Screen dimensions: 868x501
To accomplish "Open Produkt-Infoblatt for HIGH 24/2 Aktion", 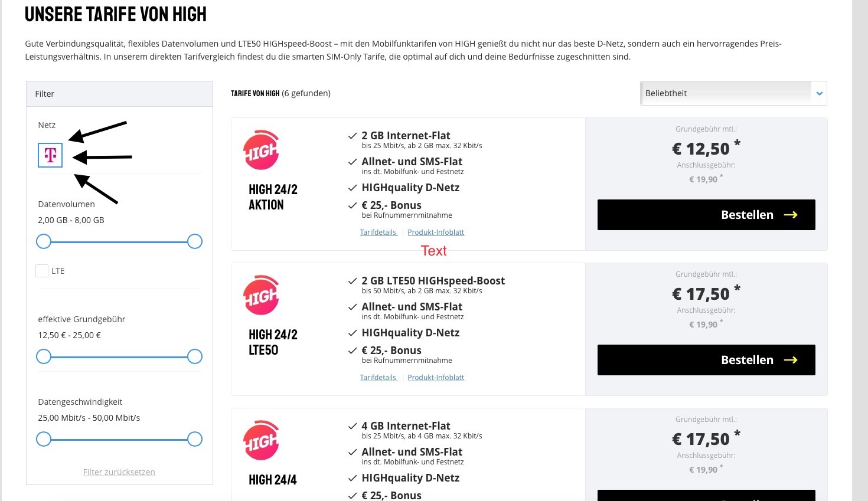I will (436, 233).
